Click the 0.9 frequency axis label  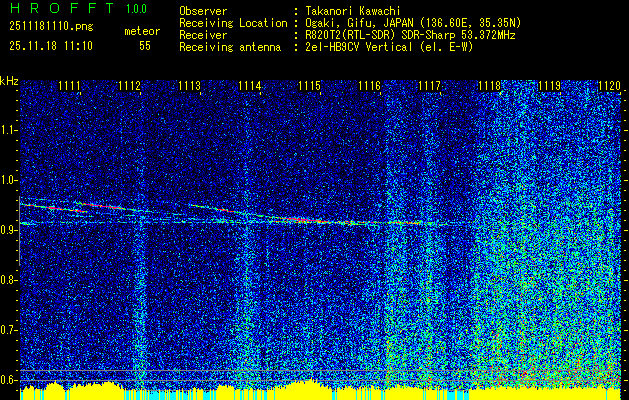[8, 230]
